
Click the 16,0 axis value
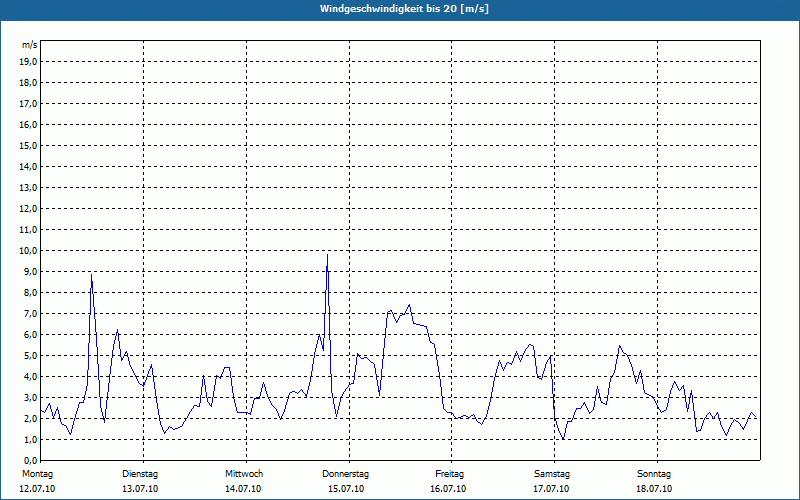coord(29,124)
